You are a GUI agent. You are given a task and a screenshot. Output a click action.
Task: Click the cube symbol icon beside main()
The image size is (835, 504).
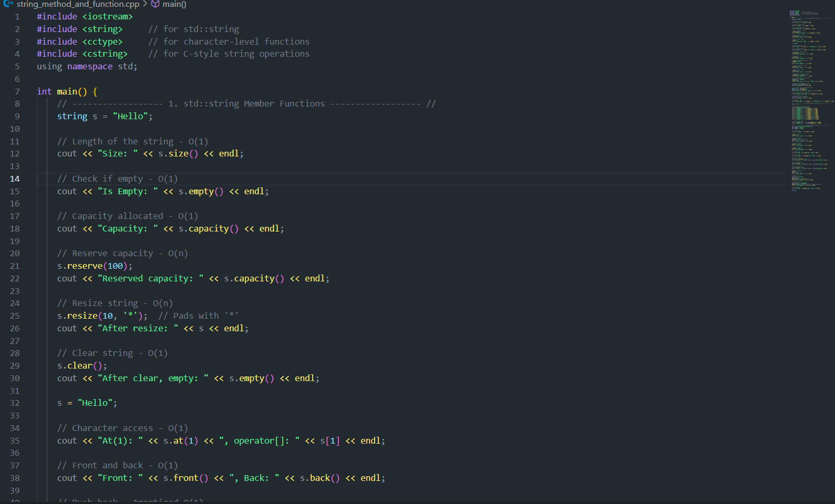click(156, 4)
